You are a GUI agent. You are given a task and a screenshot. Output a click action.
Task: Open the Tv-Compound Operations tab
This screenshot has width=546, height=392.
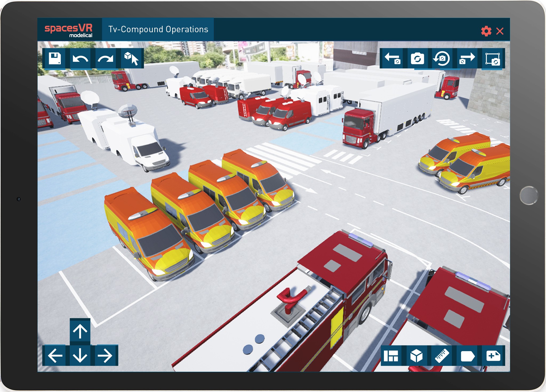point(158,29)
